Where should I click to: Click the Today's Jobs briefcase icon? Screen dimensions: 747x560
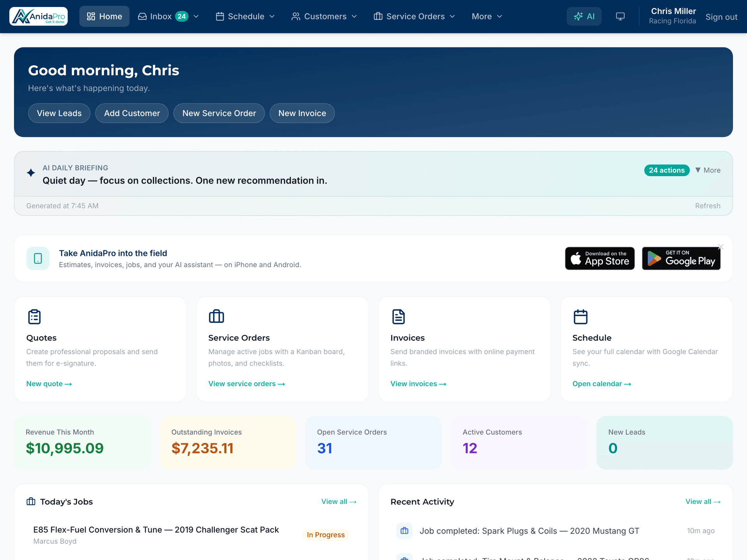pos(31,502)
